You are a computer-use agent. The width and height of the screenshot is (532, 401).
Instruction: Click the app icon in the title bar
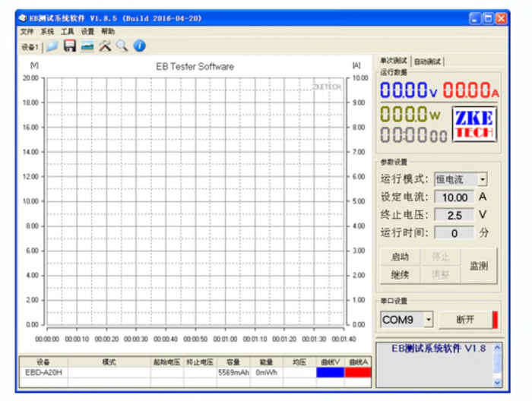pos(23,18)
